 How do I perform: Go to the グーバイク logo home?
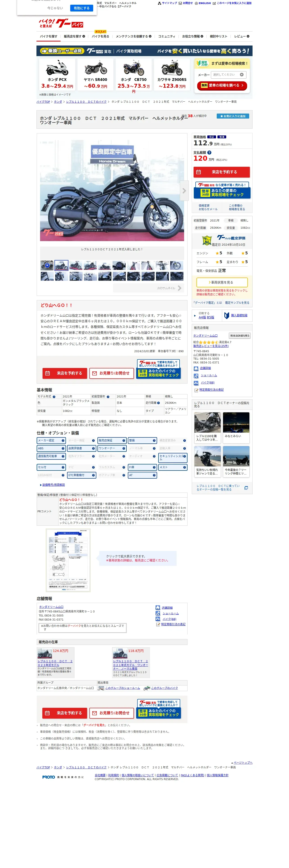click(x=61, y=23)
